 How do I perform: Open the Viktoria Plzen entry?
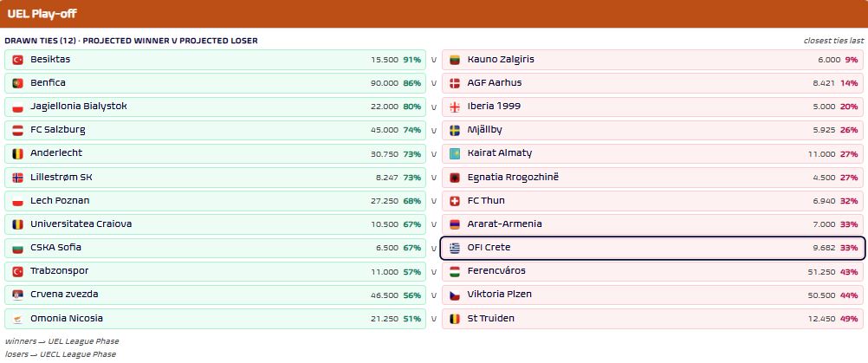tap(652, 295)
